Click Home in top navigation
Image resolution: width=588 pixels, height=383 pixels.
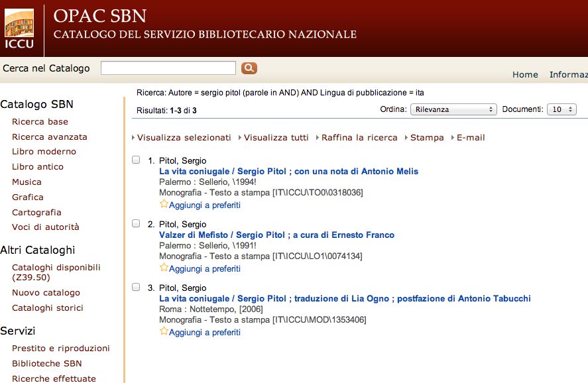(525, 75)
